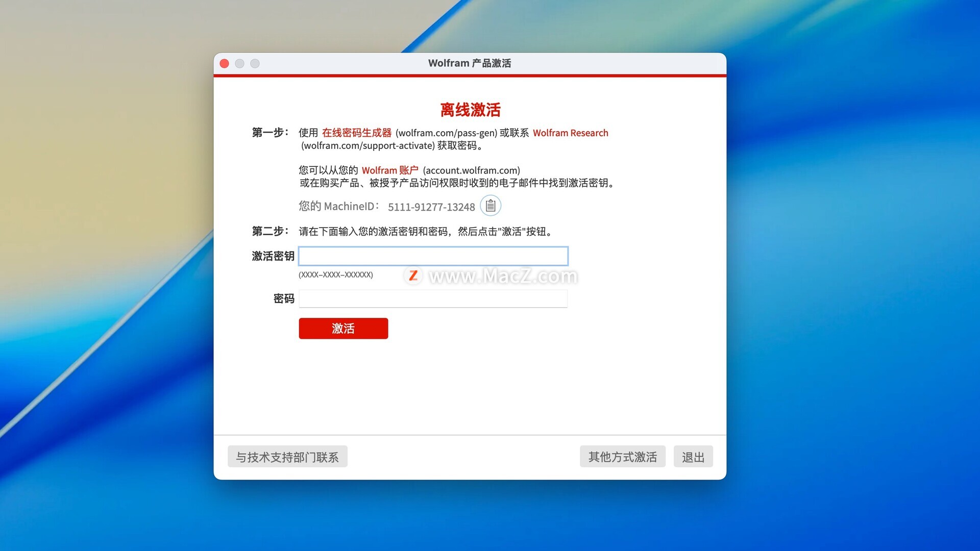Viewport: 980px width, 551px height.
Task: Click 与技术支持部门联系 button
Action: (x=287, y=457)
